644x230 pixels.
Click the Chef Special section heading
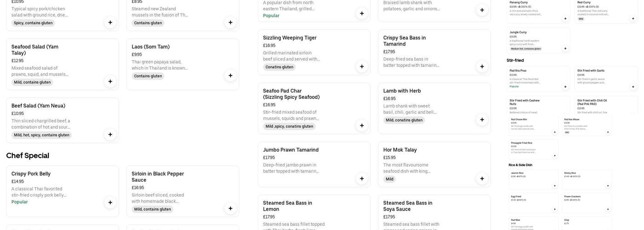pyautogui.click(x=28, y=155)
